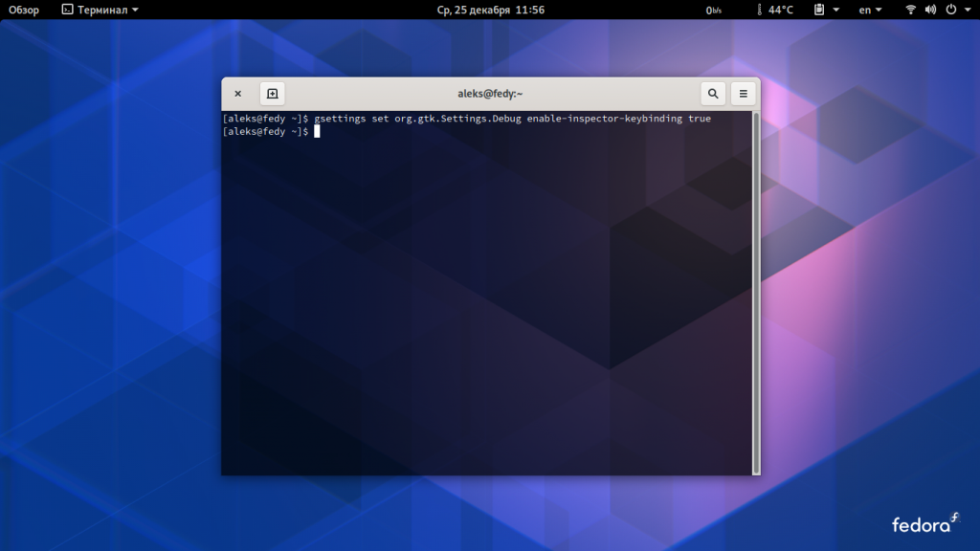Screen dimensions: 980x551
Task: Open the Обзор activities overview
Action: [x=24, y=10]
